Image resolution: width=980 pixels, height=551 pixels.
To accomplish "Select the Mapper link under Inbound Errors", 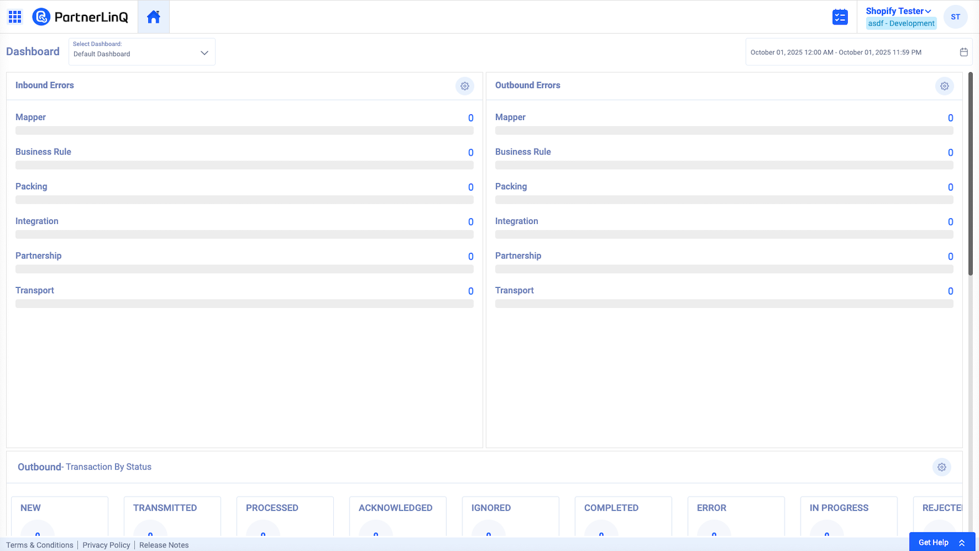I will coord(31,117).
